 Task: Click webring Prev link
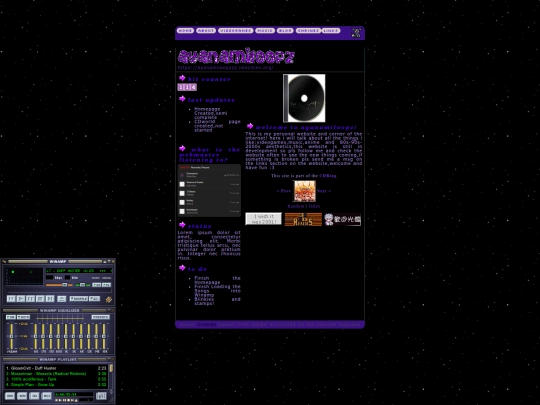click(284, 191)
